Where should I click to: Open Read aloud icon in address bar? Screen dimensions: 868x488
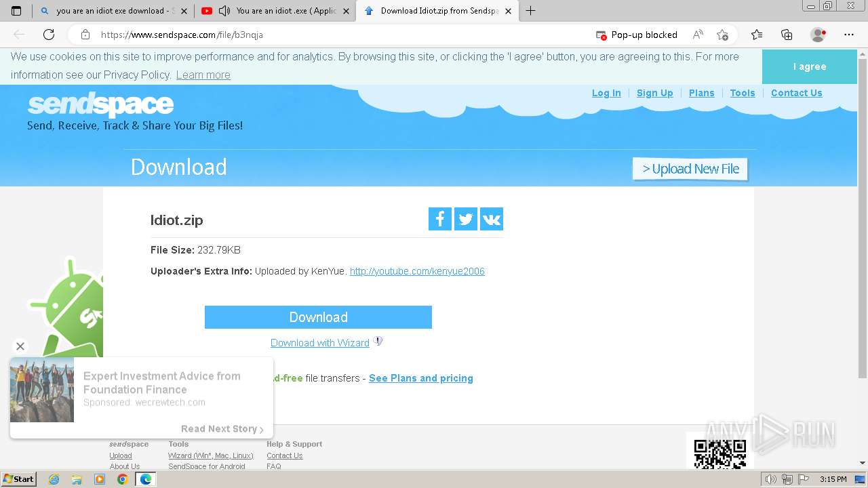coord(698,35)
